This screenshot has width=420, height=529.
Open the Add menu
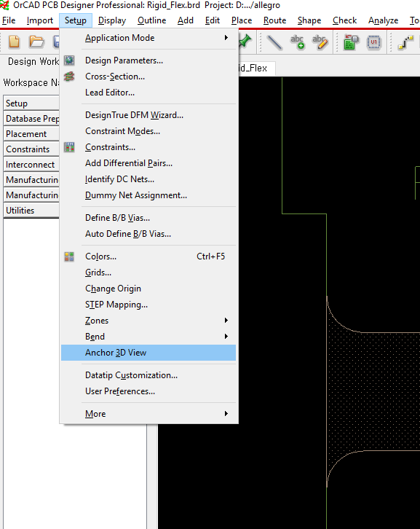[186, 20]
